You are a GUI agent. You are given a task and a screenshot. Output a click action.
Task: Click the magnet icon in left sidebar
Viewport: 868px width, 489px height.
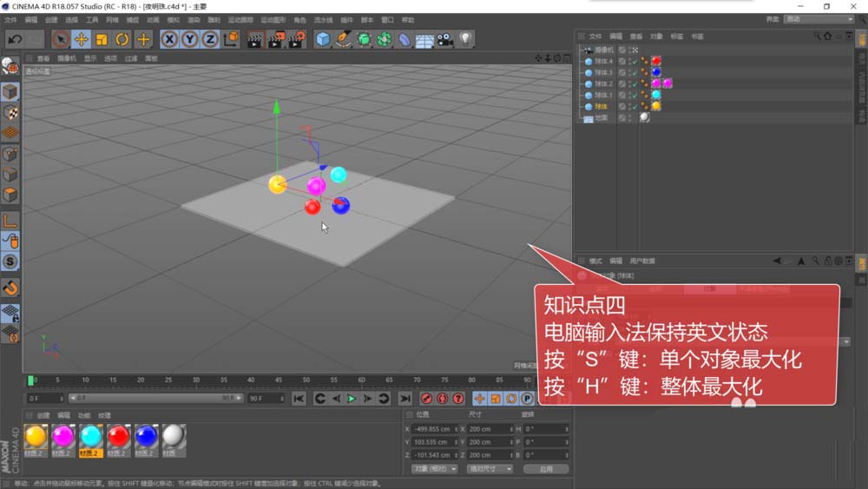pos(10,288)
